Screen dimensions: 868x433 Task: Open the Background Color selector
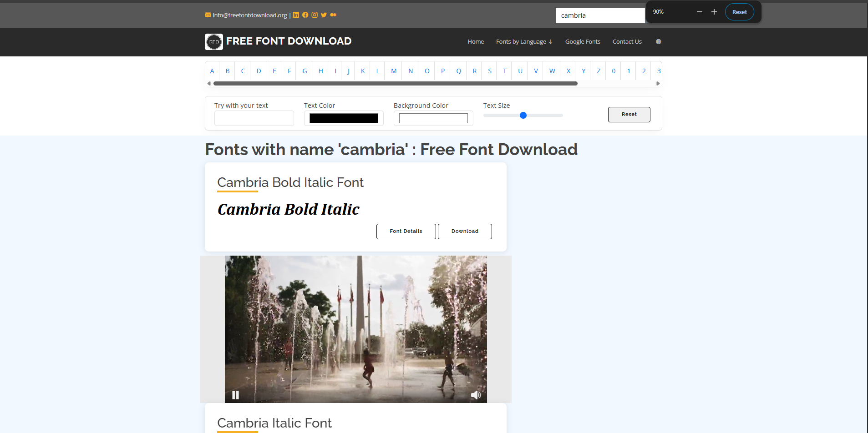pyautogui.click(x=433, y=118)
